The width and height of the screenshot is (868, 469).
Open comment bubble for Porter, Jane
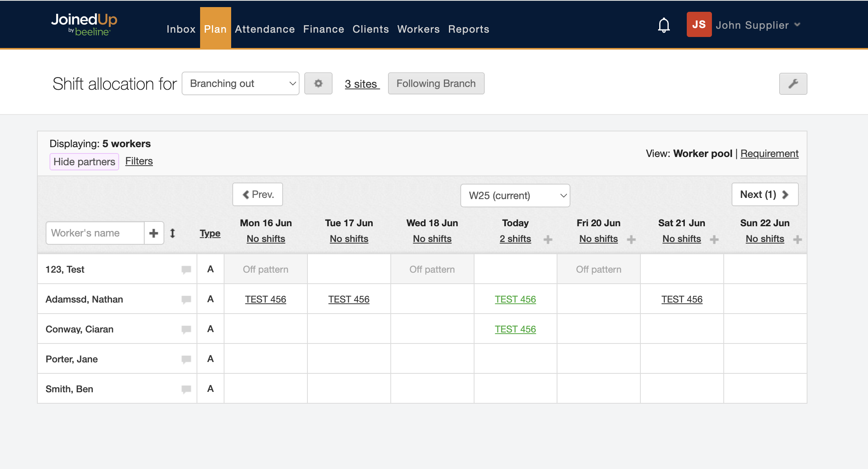(x=186, y=359)
